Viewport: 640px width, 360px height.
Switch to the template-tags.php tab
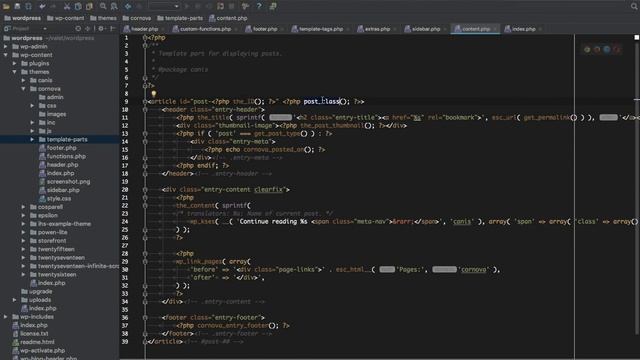tap(321, 29)
